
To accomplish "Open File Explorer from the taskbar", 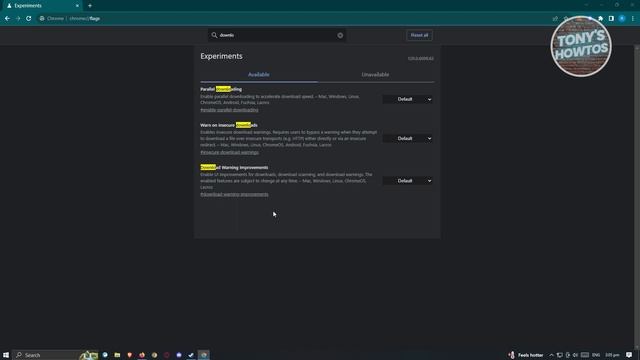I will tap(117, 355).
